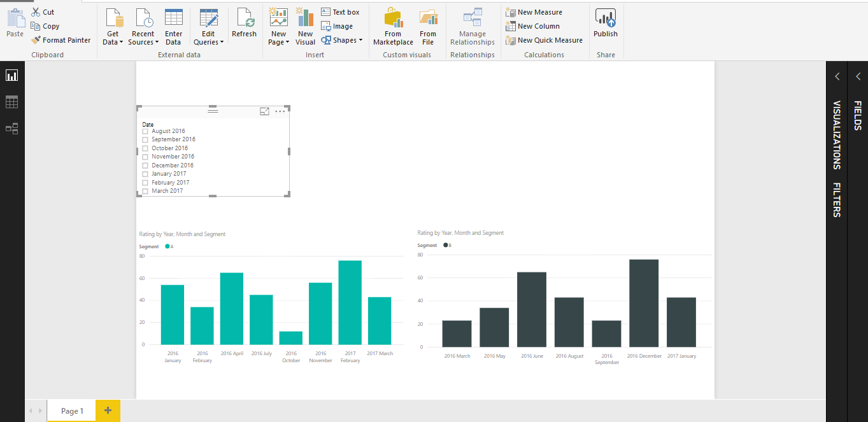Image resolution: width=868 pixels, height=422 pixels.
Task: Select the 2016 June dark bar
Action: pyautogui.click(x=532, y=309)
